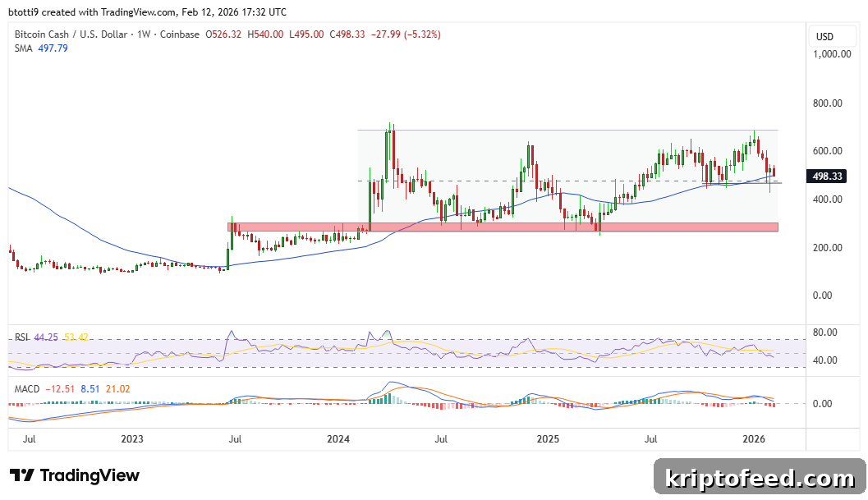Click the red support zone rectangle
Screen dimensions: 868x500
point(503,227)
